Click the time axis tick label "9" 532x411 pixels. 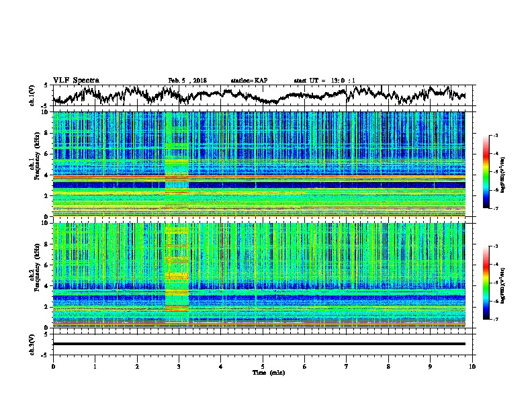pos(430,367)
